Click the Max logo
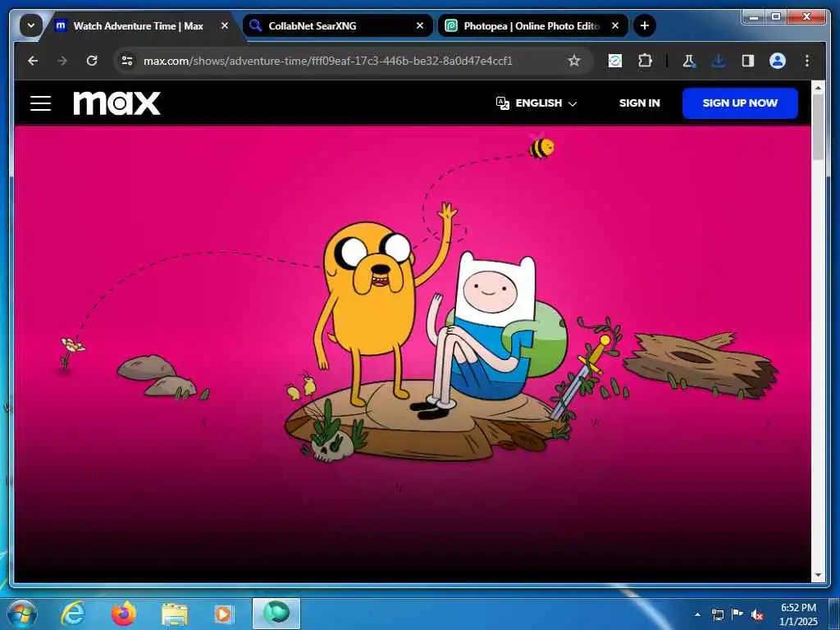This screenshot has height=630, width=840. point(116,103)
